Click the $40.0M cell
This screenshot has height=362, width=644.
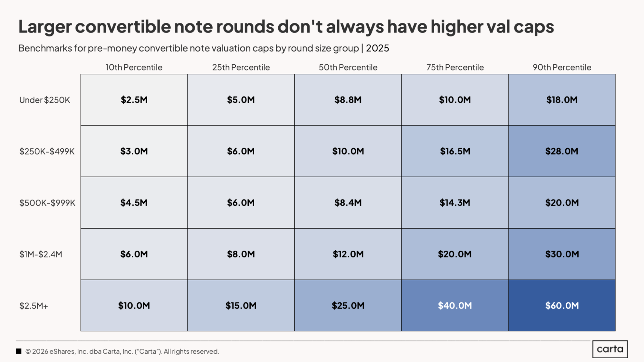tap(455, 305)
